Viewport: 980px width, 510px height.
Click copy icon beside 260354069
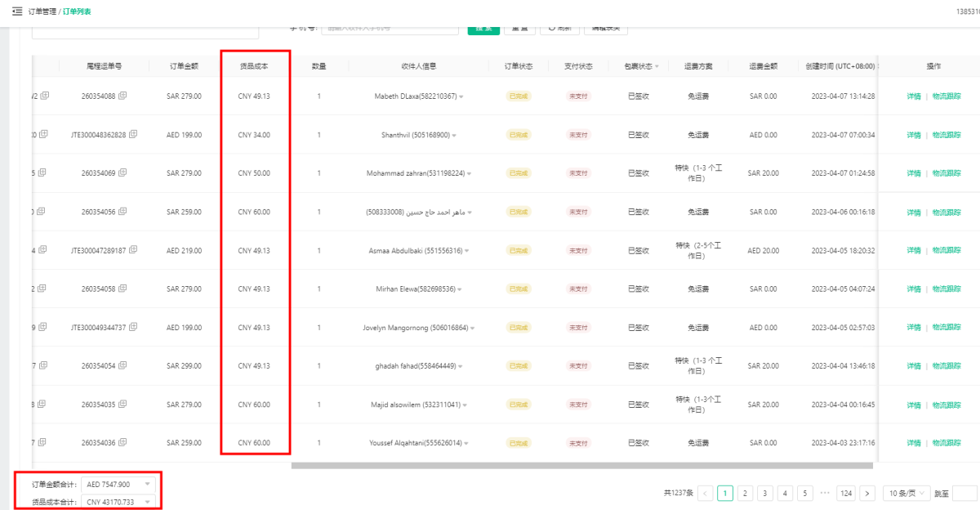tap(122, 172)
